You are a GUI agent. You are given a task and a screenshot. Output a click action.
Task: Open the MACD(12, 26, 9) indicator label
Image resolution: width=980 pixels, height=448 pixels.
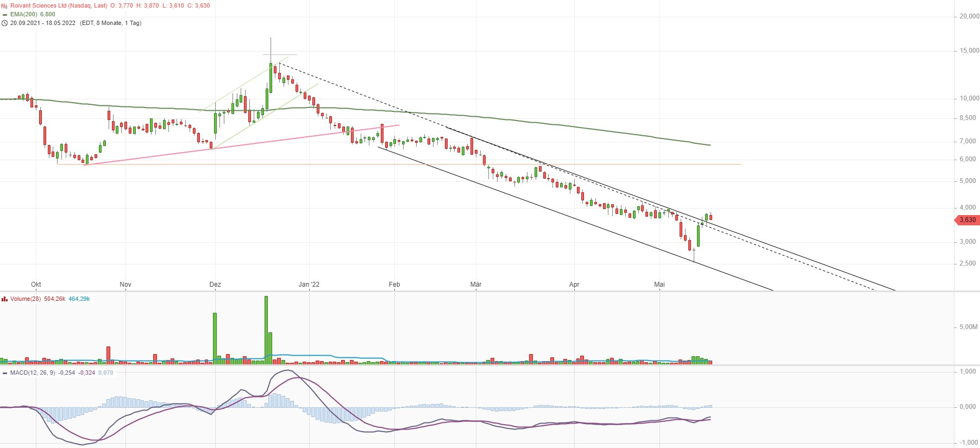[x=33, y=373]
